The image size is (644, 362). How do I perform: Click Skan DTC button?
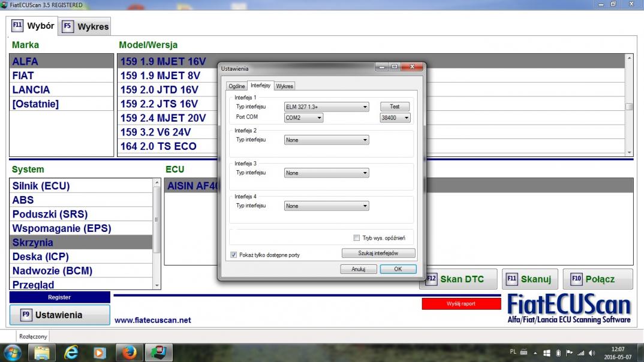(458, 279)
